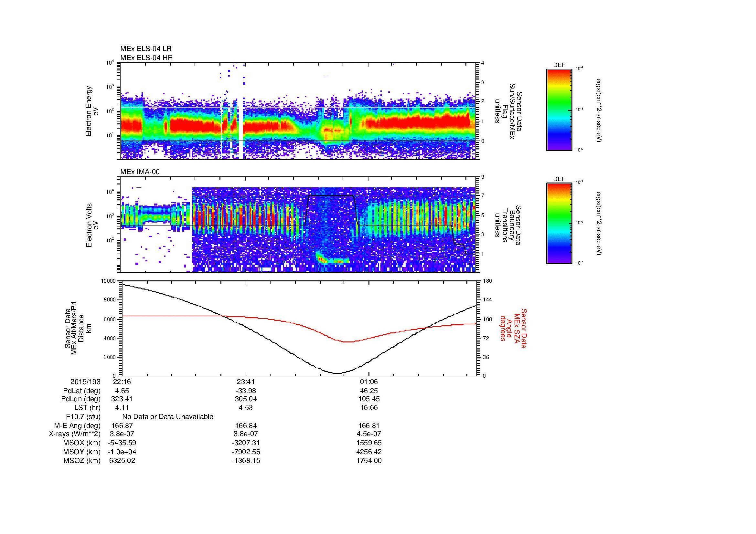756x534 pixels.
Task: Select the 'LST (hr)' row label
Action: coord(87,408)
